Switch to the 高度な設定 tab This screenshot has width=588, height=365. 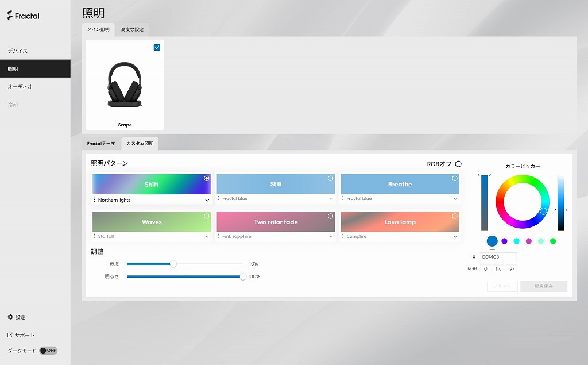point(132,29)
